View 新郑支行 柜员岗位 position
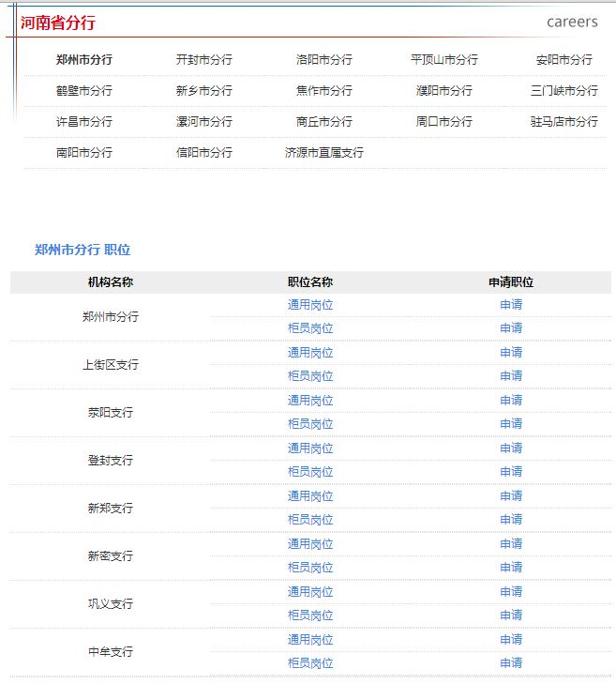 pos(310,520)
